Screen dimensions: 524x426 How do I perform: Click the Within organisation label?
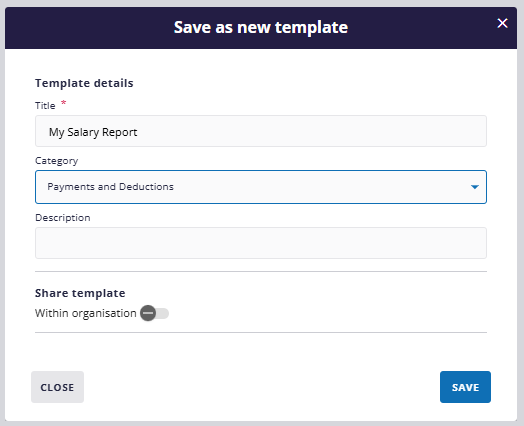tap(86, 313)
